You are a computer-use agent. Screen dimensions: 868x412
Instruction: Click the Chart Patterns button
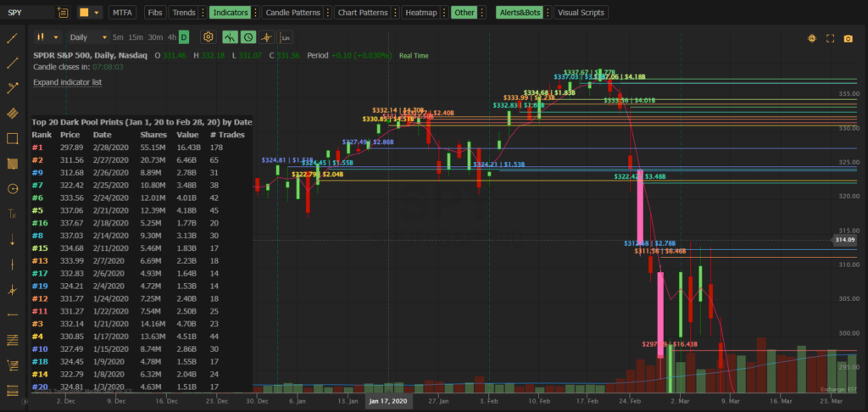click(x=362, y=12)
